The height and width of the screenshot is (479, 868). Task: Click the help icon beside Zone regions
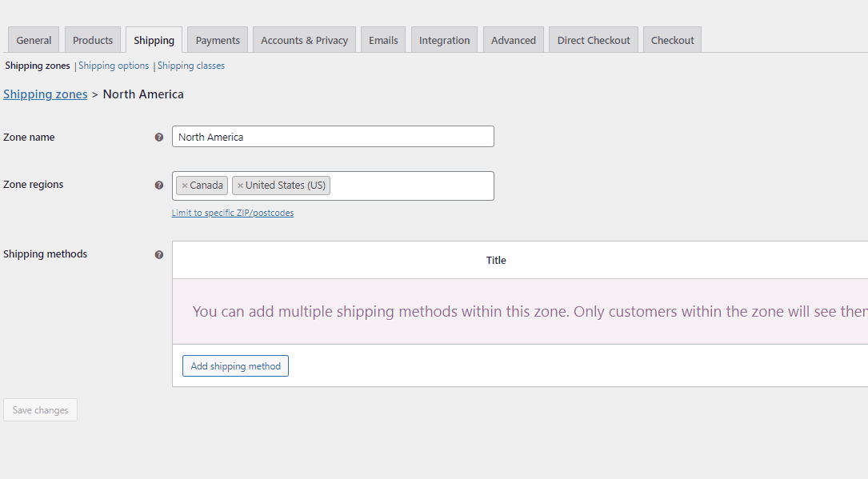159,186
